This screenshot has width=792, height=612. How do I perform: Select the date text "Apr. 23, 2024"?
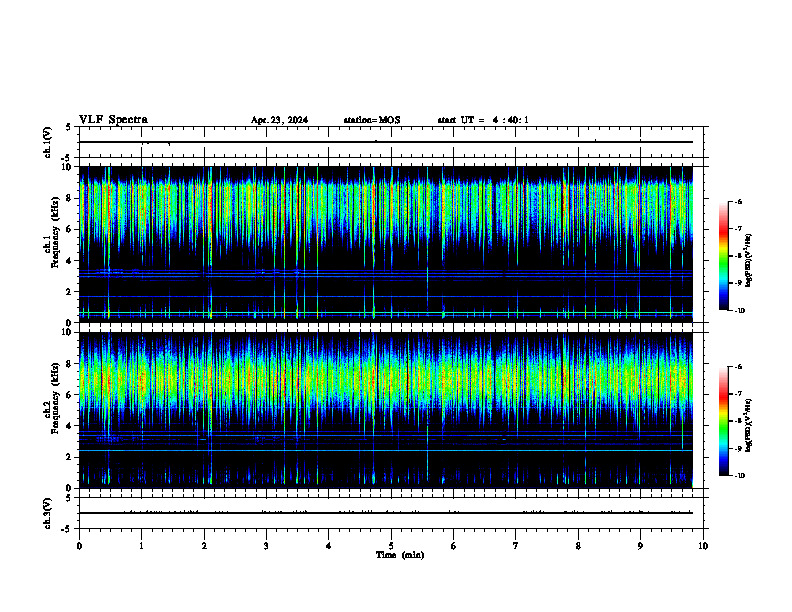coord(279,120)
